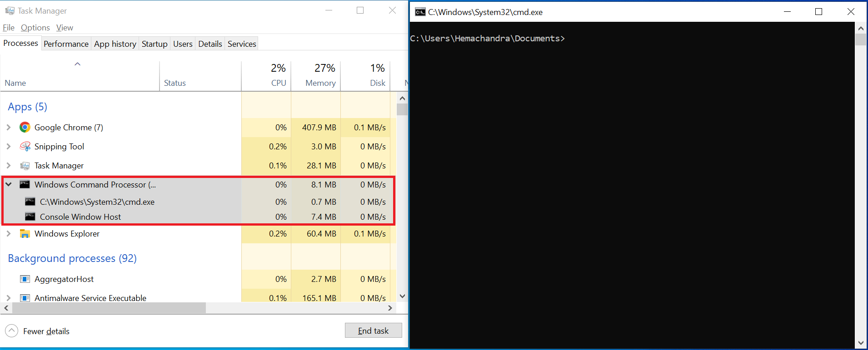Click the Console Window Host icon
Viewport: 868px width, 350px height.
pyautogui.click(x=30, y=217)
